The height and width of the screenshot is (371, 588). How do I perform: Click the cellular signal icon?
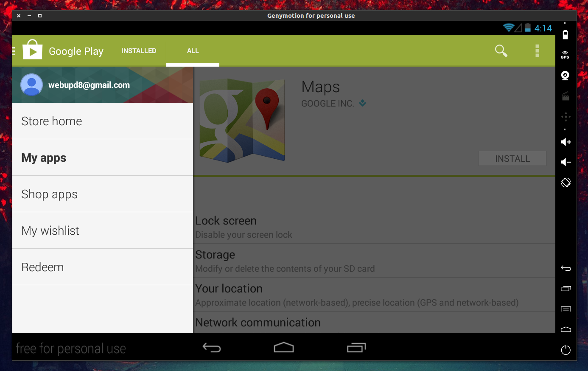pyautogui.click(x=518, y=28)
